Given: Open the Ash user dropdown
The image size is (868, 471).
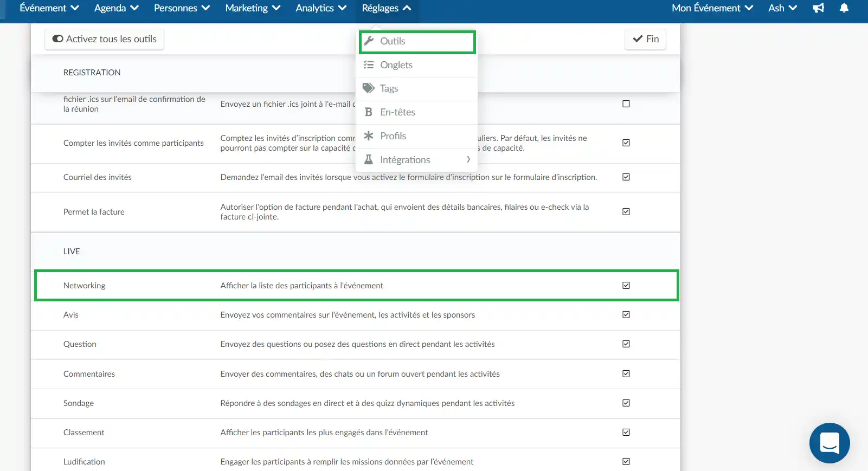Looking at the screenshot, I should pos(782,8).
